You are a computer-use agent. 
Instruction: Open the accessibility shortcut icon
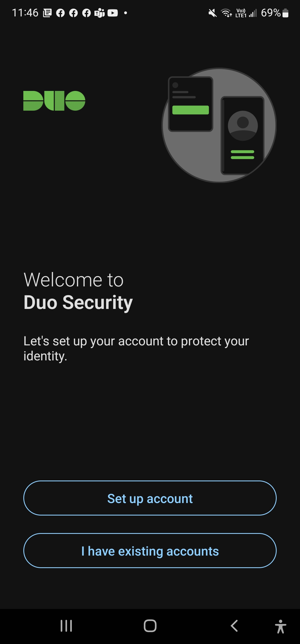coord(281,626)
